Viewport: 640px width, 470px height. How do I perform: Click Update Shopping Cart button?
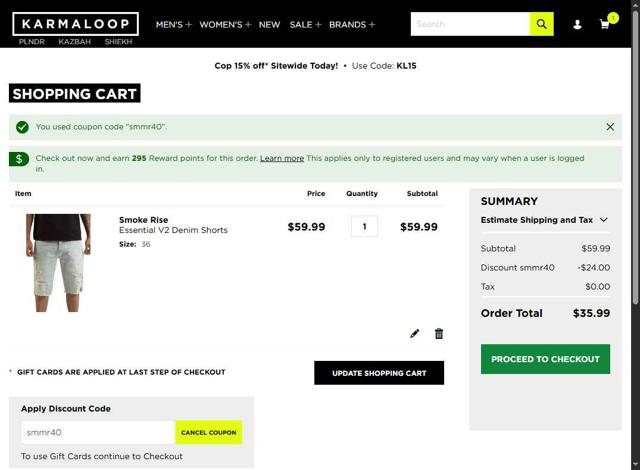coord(379,373)
